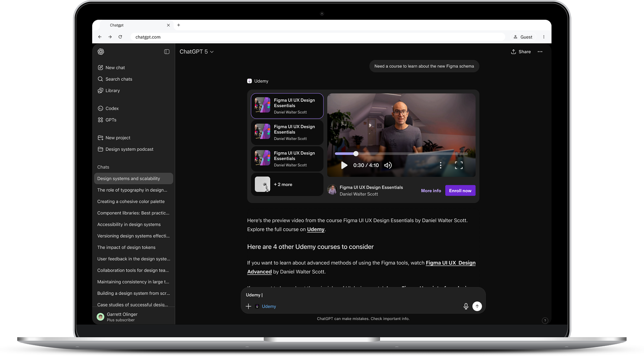Open the video player options menu

440,165
